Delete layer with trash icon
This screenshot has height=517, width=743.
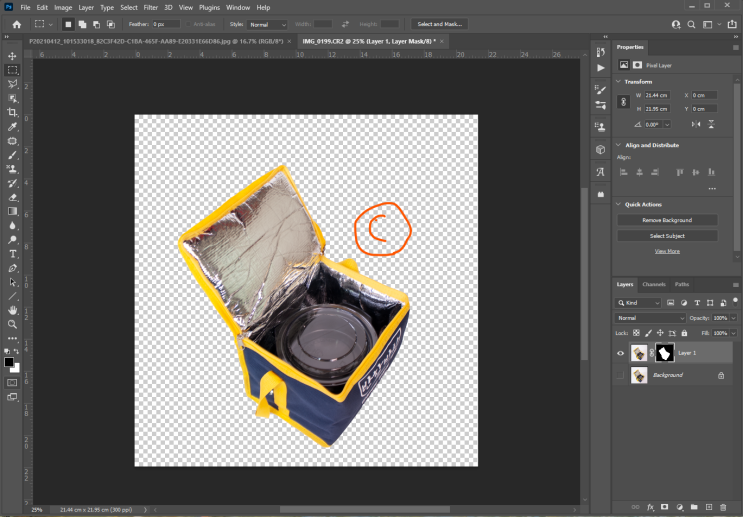pos(723,508)
